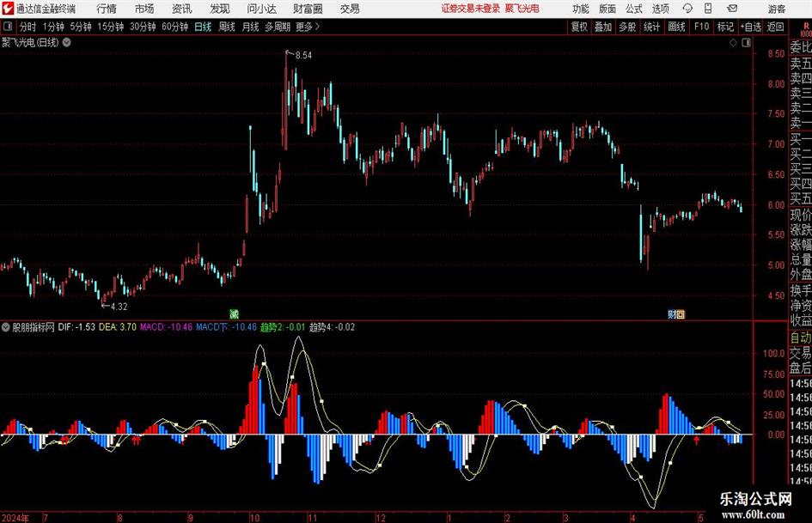Switch to the 60分钟 period tab
The height and width of the screenshot is (523, 812).
click(x=174, y=27)
